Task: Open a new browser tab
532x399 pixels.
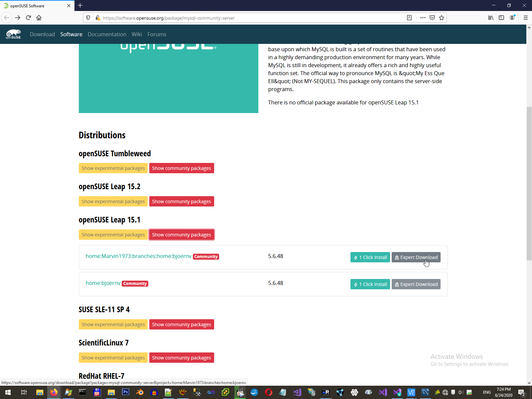Action: point(80,5)
